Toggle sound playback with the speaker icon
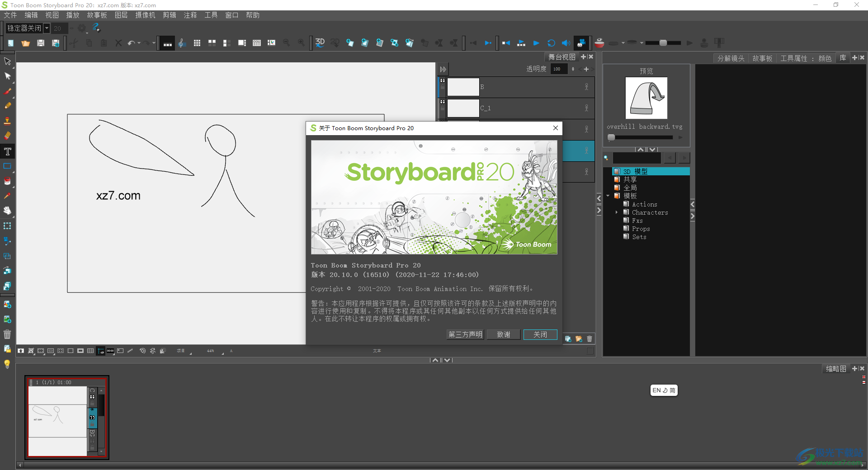 coord(566,43)
